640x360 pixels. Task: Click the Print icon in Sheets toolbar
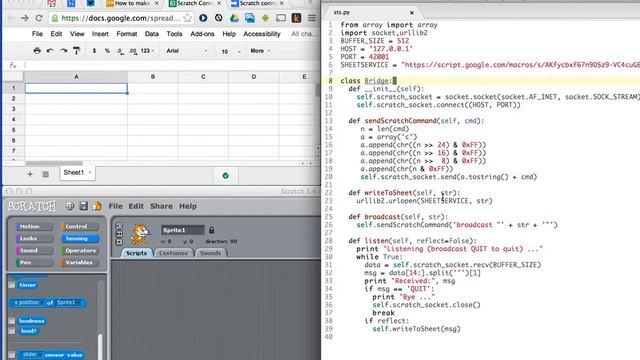[37, 51]
